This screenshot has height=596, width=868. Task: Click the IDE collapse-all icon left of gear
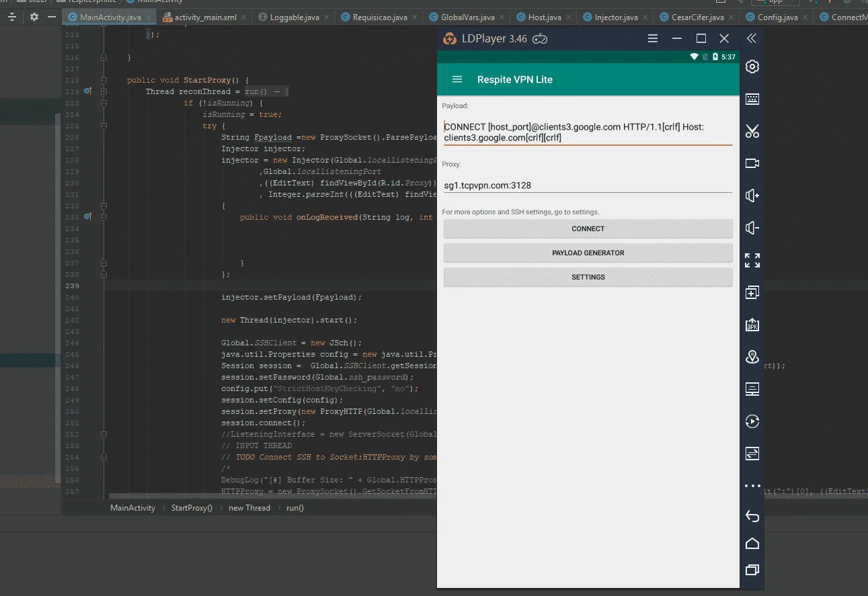[x=12, y=17]
